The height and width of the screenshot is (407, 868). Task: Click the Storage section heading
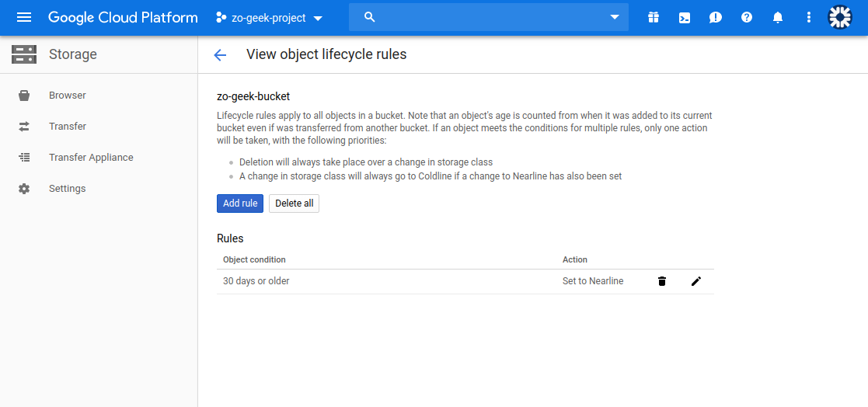pos(72,54)
